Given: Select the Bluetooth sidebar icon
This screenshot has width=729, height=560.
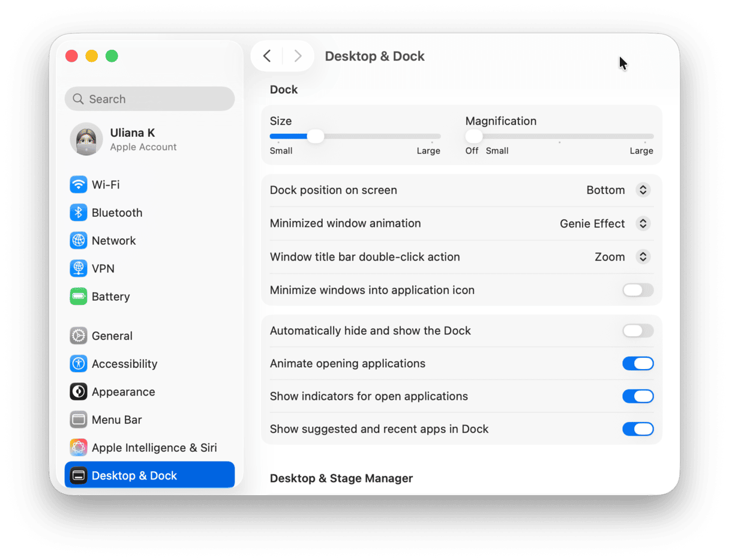Looking at the screenshot, I should 79,212.
